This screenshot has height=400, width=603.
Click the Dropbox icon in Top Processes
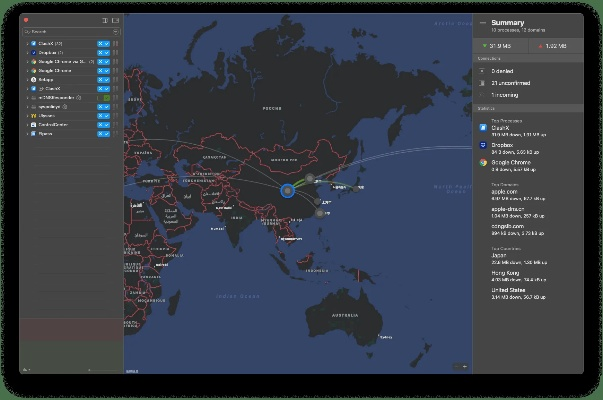[x=483, y=145]
